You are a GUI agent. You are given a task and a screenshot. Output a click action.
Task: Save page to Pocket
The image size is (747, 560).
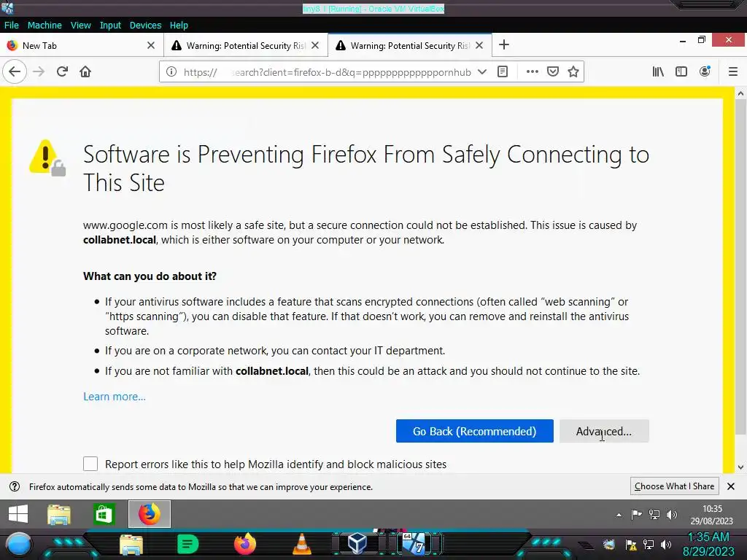tap(553, 72)
